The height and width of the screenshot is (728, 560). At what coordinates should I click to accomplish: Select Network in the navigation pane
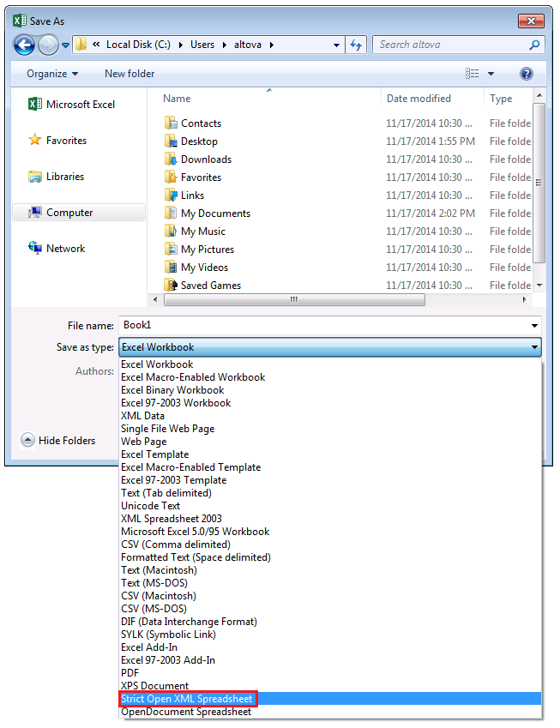(x=65, y=249)
